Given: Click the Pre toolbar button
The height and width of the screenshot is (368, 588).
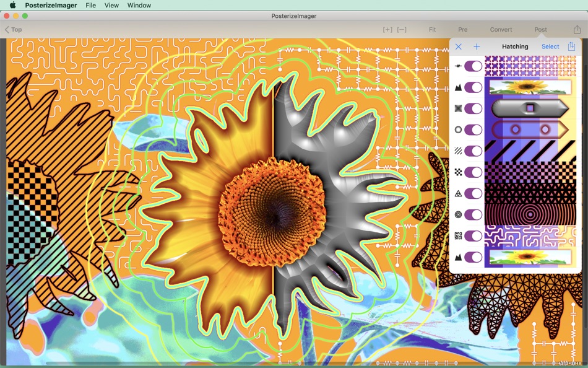Looking at the screenshot, I should tap(463, 29).
